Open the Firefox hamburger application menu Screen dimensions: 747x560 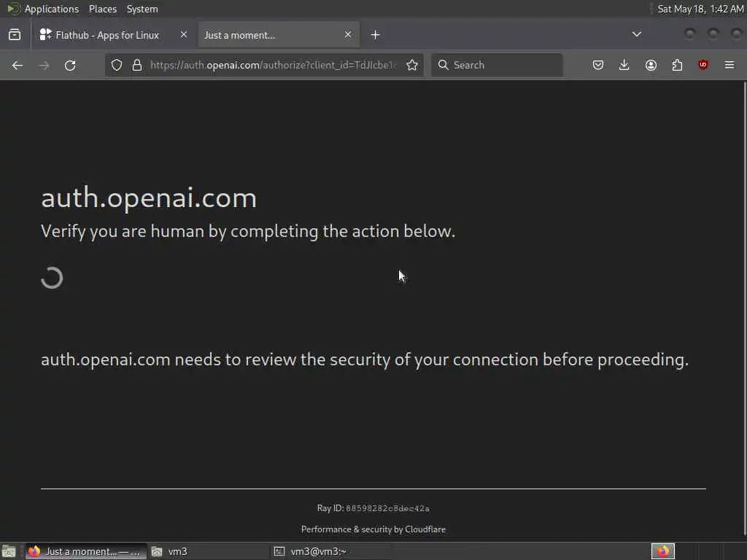pos(729,65)
